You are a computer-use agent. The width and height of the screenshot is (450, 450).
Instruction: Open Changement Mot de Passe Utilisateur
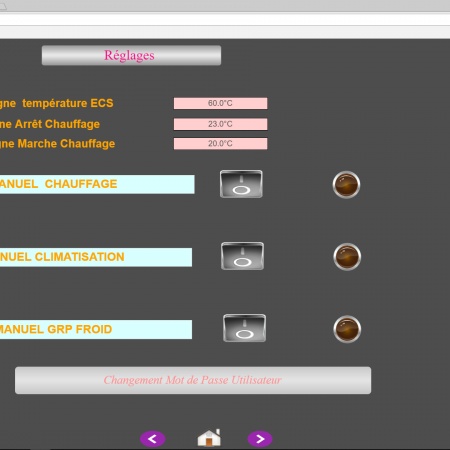[x=193, y=380]
